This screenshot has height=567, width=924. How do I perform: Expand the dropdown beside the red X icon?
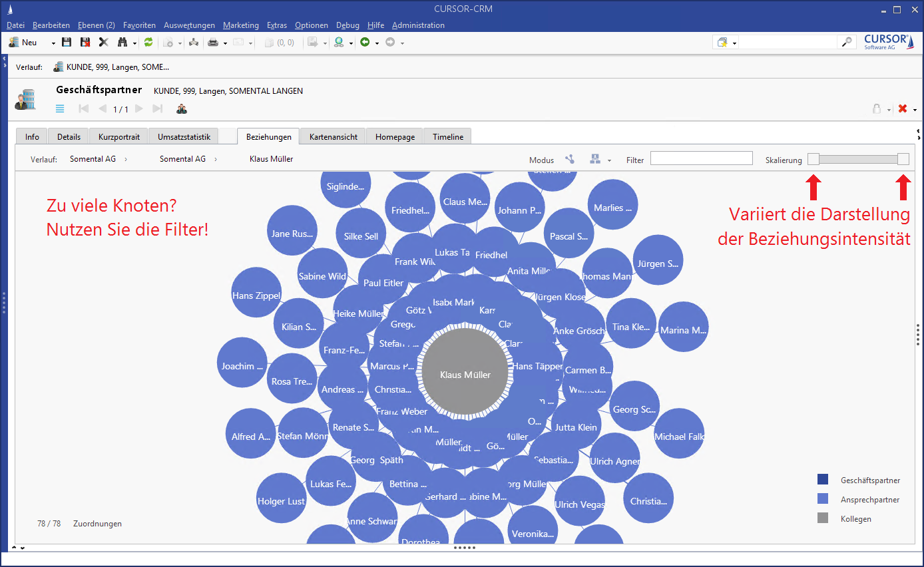(915, 110)
